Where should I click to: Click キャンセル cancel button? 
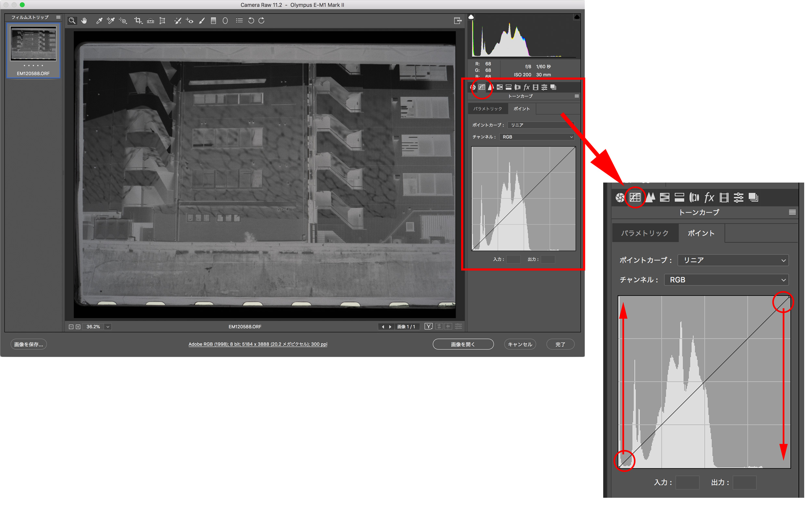520,345
